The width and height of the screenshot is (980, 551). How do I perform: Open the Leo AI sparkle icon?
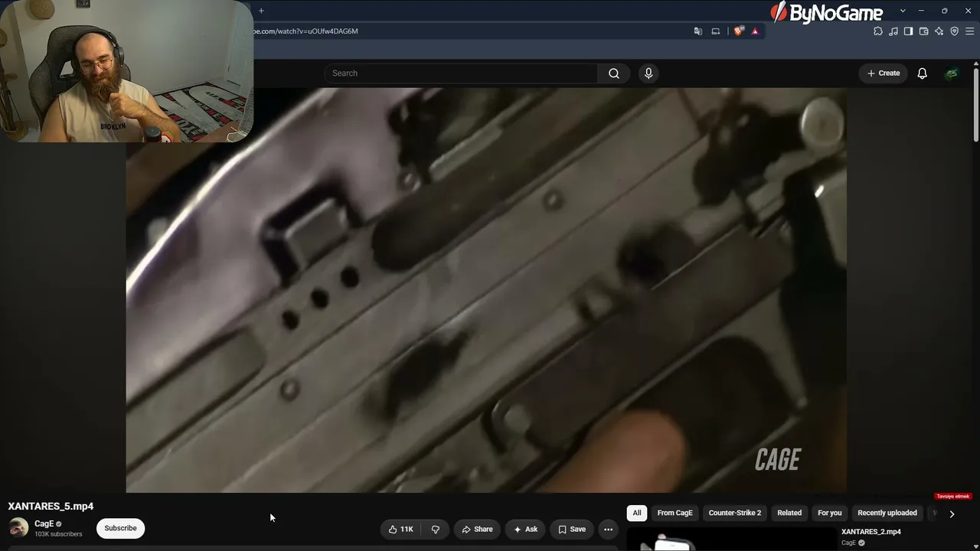point(939,31)
